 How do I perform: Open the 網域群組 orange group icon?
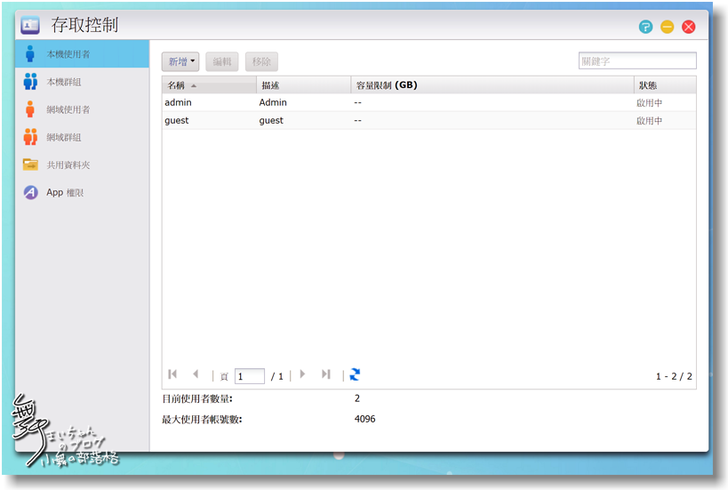click(x=30, y=137)
